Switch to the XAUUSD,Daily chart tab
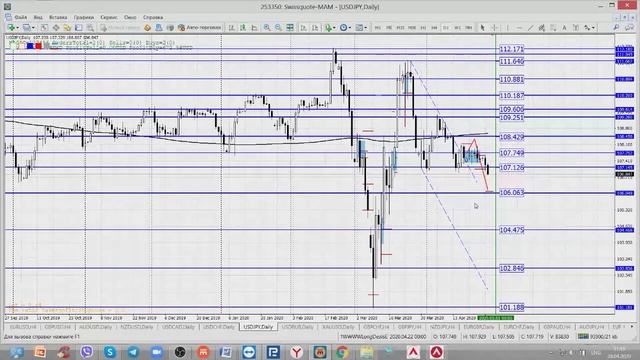The image size is (640, 360). click(x=338, y=327)
